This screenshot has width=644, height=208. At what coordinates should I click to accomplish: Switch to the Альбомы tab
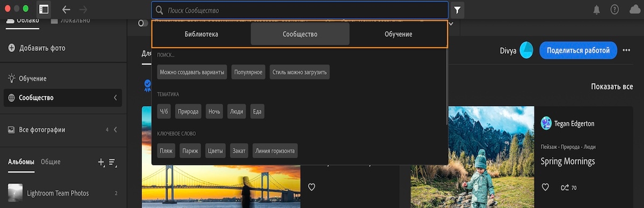(21, 162)
